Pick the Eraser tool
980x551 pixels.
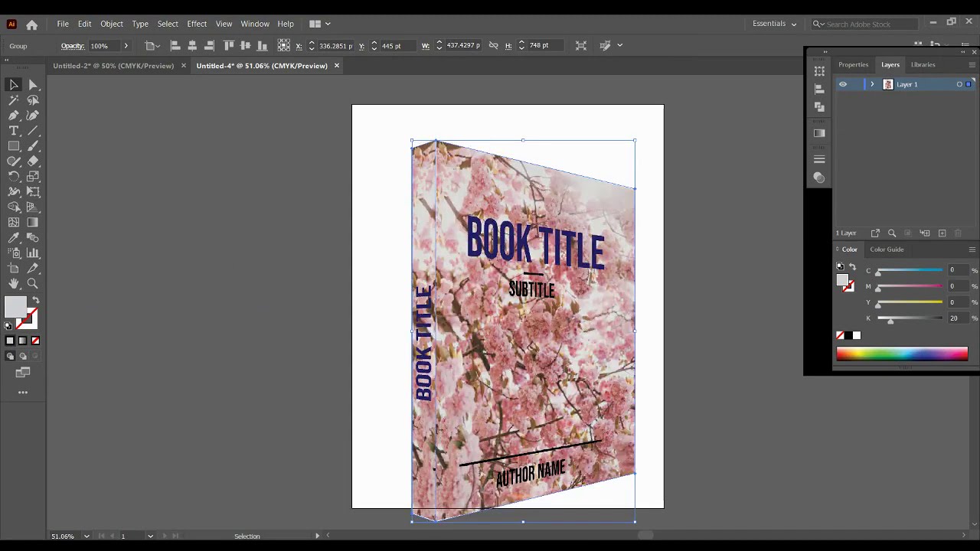click(33, 161)
